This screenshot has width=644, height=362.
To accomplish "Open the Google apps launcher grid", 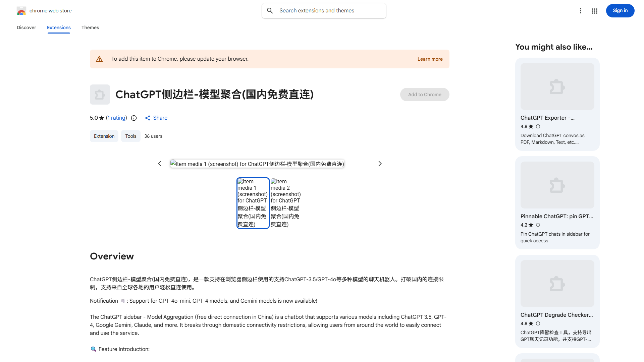I will pos(594,11).
